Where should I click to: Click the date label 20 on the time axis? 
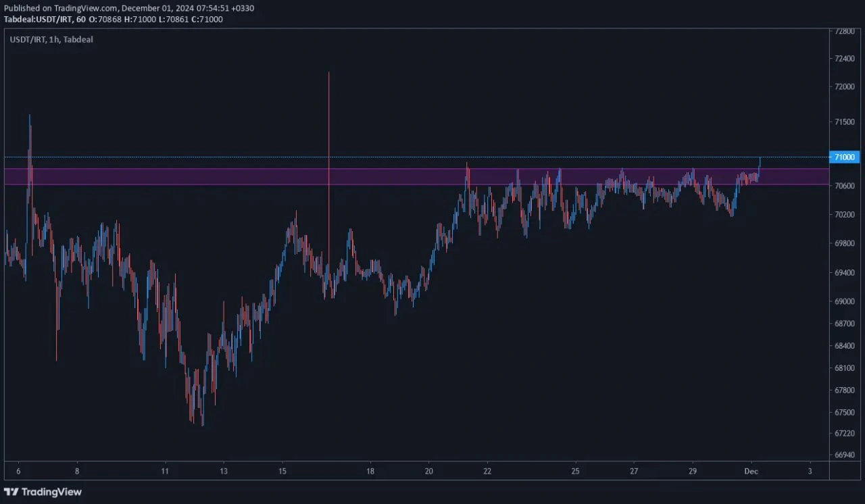coord(428,471)
